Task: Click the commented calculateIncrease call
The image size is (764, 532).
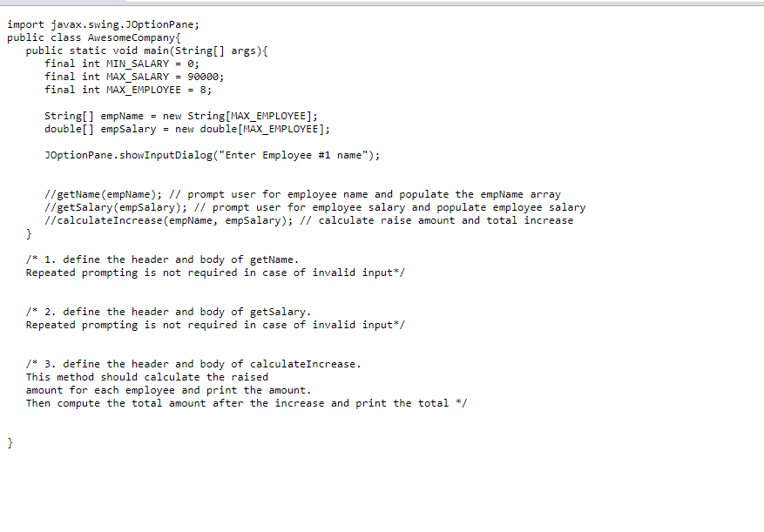Action: (169, 220)
